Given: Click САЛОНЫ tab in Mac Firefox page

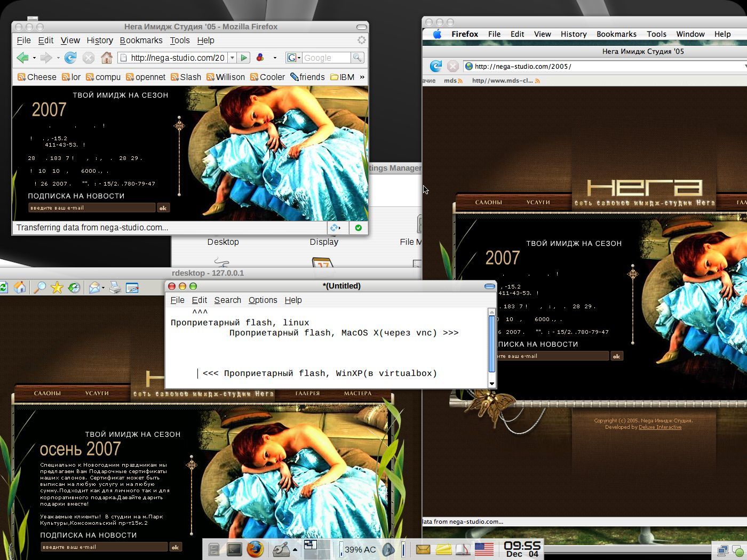Looking at the screenshot, I should pyautogui.click(x=489, y=202).
